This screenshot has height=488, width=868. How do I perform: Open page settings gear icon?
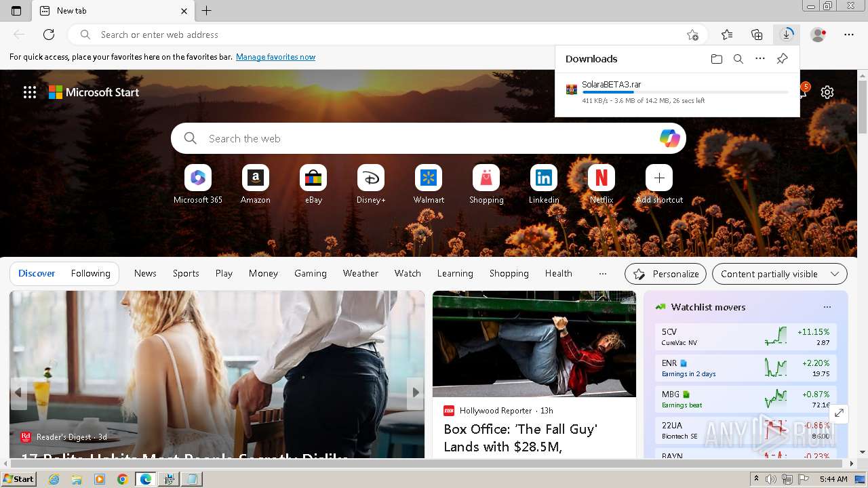[x=827, y=92]
